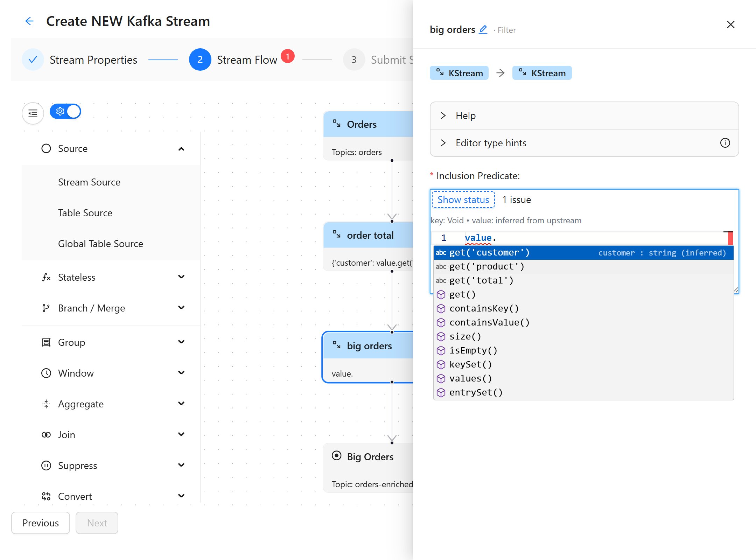Click the Window clock icon

(x=46, y=373)
